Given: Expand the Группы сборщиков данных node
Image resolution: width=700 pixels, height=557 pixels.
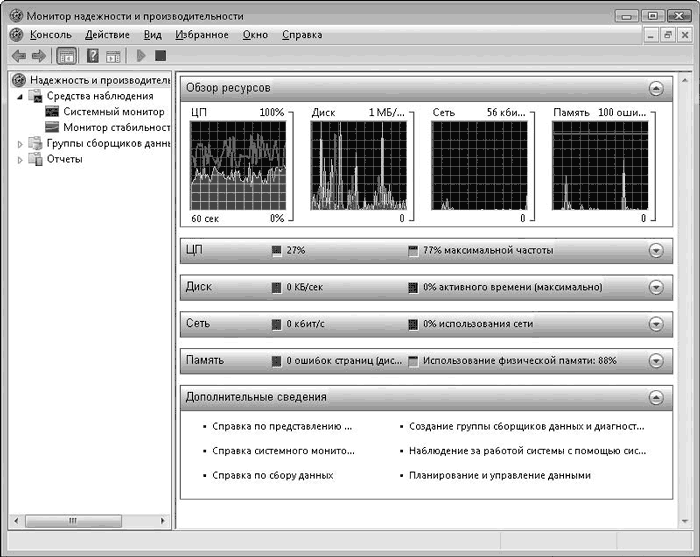Looking at the screenshot, I should point(21,144).
